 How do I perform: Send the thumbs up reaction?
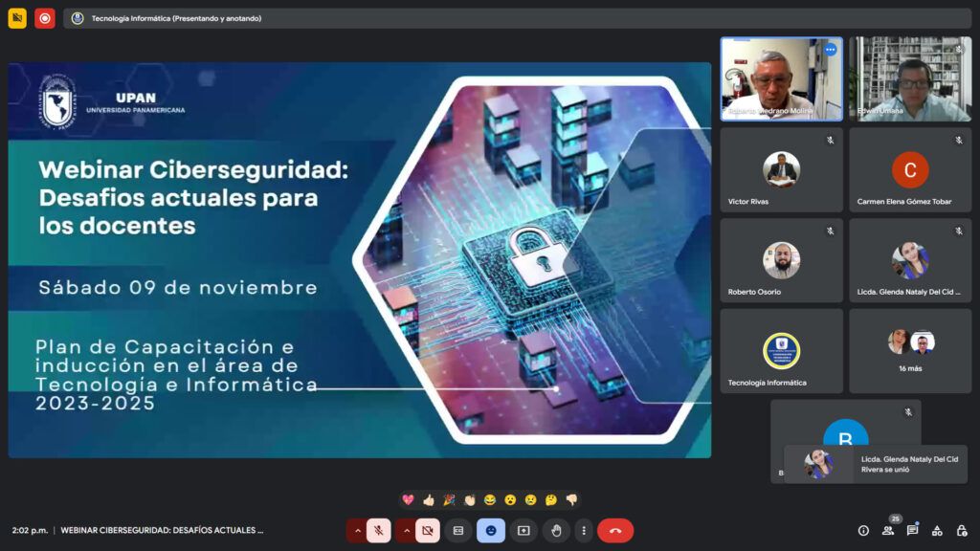pyautogui.click(x=429, y=499)
